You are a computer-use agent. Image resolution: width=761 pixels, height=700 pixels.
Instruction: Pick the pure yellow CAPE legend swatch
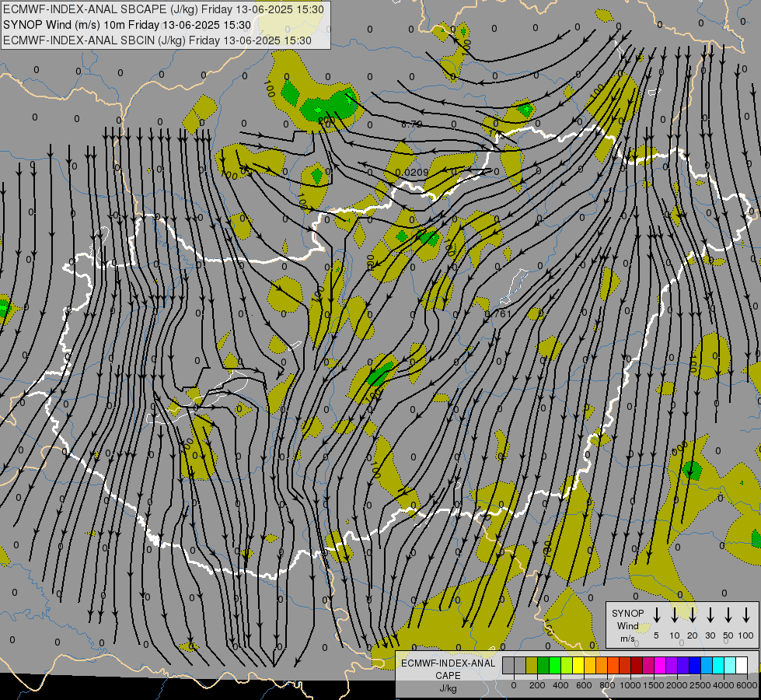[x=578, y=665]
